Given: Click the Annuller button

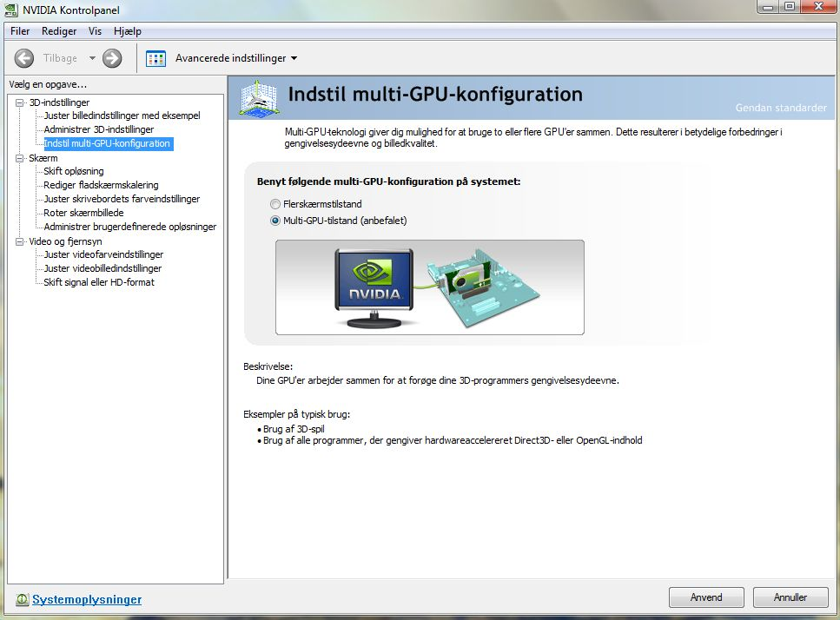Looking at the screenshot, I should coord(790,597).
